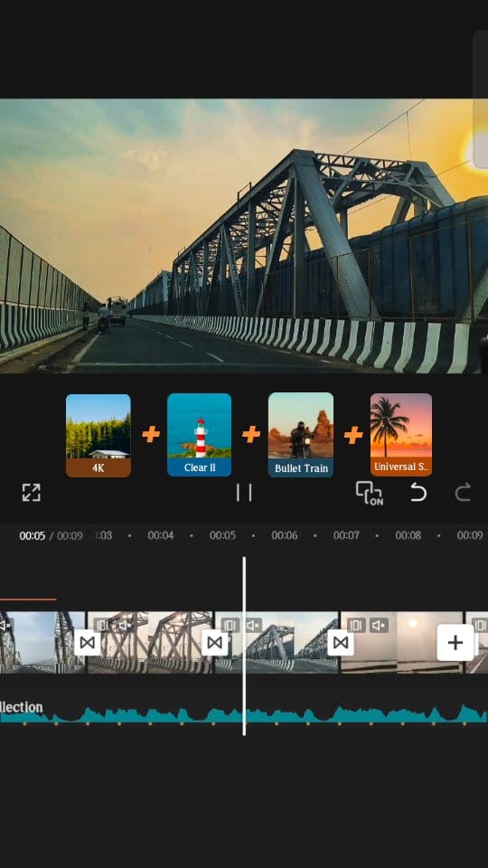488x868 pixels.
Task: Open transition icon before hazy sun clip
Action: 341,643
